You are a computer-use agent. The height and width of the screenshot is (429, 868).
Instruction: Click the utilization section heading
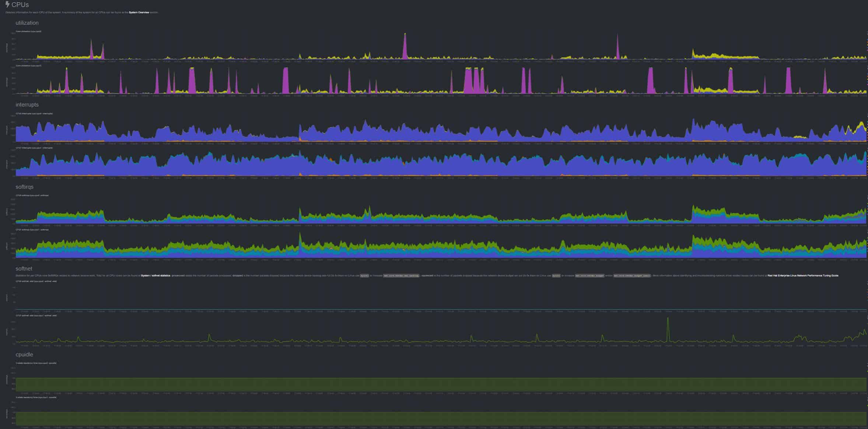(x=27, y=23)
